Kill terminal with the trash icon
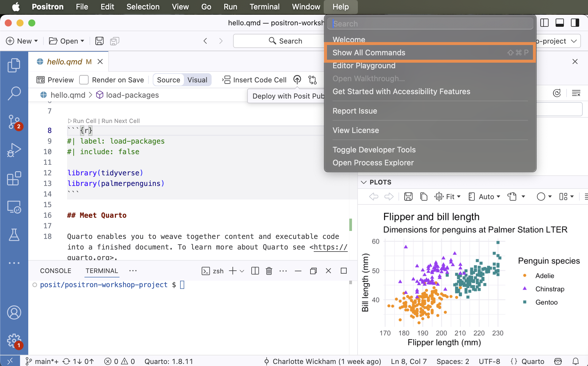The image size is (588, 366). click(x=269, y=271)
